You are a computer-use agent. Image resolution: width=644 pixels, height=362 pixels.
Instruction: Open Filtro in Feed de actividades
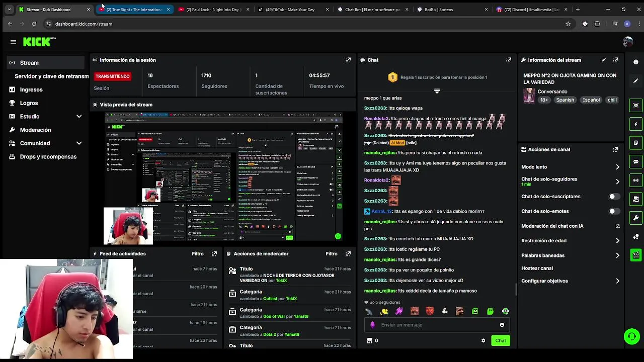coord(198,254)
